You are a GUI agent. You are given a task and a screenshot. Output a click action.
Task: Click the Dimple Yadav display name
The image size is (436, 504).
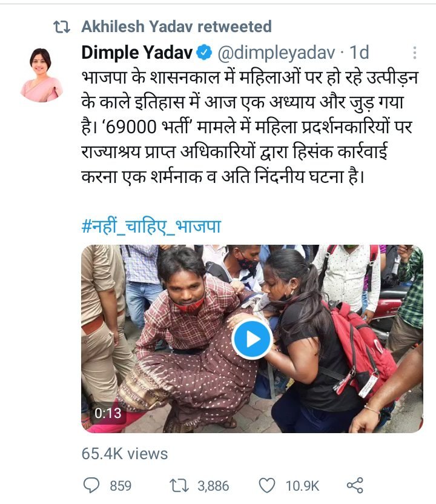tap(137, 52)
